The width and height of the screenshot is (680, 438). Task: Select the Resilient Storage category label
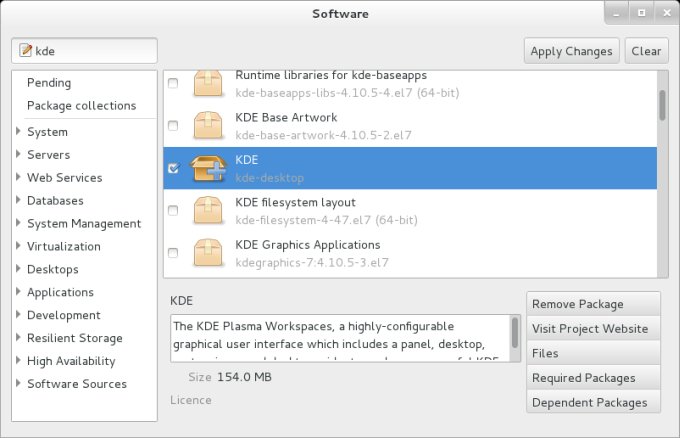click(x=75, y=338)
